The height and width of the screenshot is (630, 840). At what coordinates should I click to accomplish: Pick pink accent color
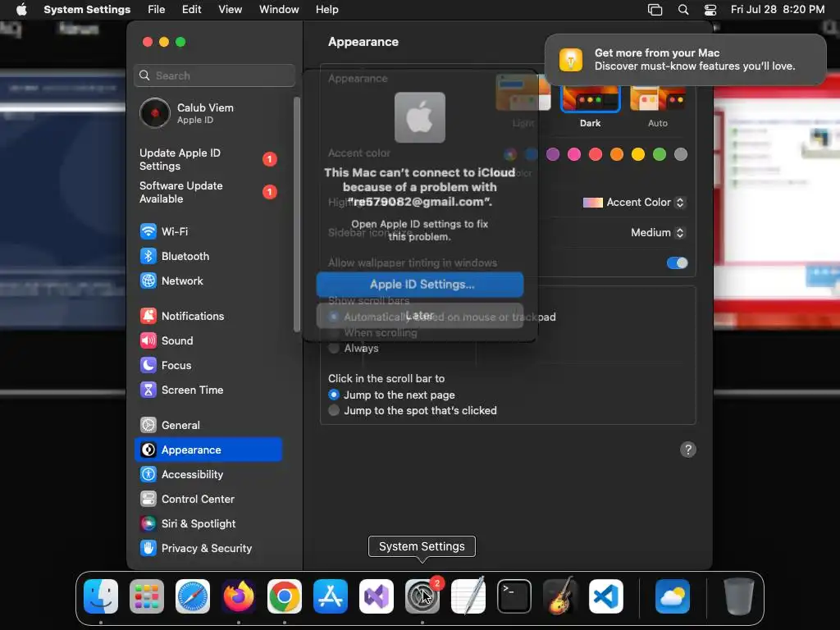[573, 155]
